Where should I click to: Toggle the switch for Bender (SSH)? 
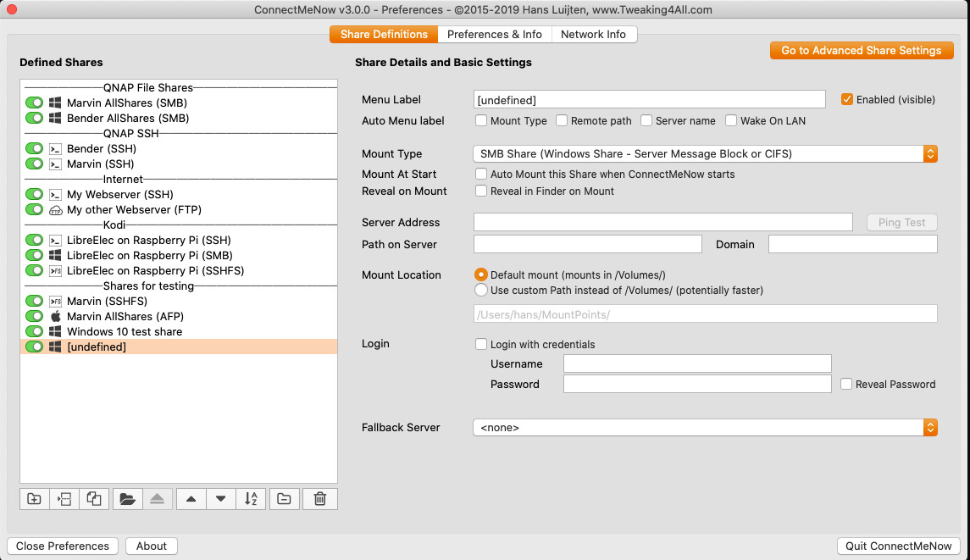tap(34, 148)
